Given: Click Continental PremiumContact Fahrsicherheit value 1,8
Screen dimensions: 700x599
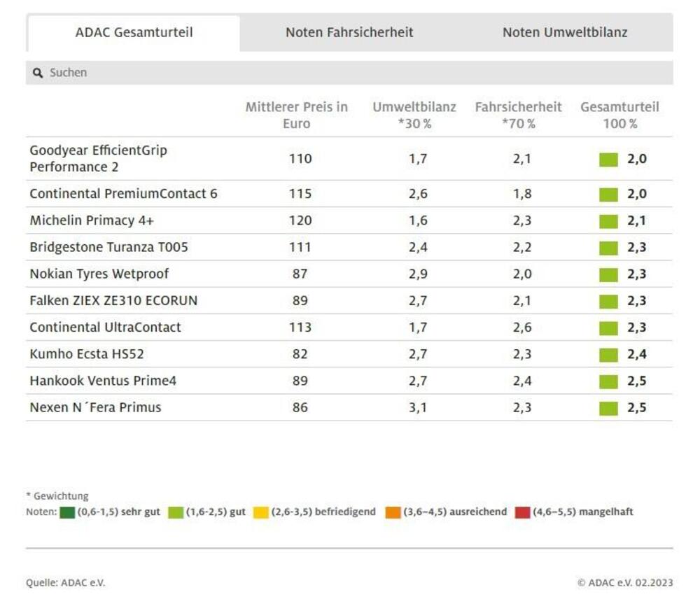Looking at the screenshot, I should click(x=522, y=194).
